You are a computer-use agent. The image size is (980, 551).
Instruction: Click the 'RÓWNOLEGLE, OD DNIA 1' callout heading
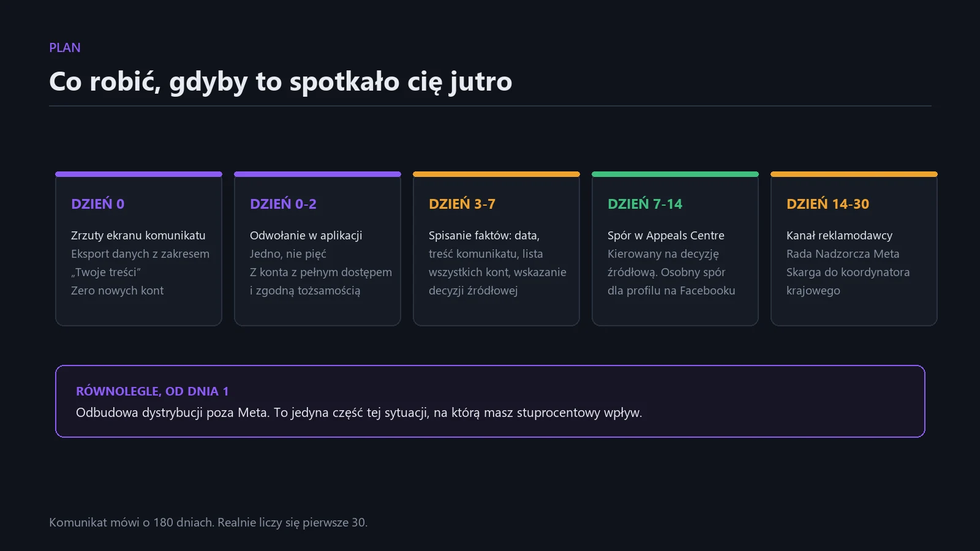coord(153,391)
